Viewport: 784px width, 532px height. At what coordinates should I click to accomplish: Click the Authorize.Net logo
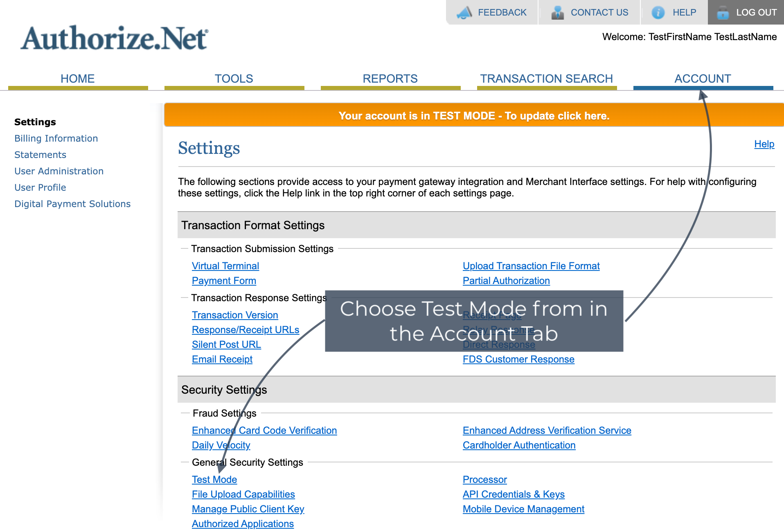point(115,38)
